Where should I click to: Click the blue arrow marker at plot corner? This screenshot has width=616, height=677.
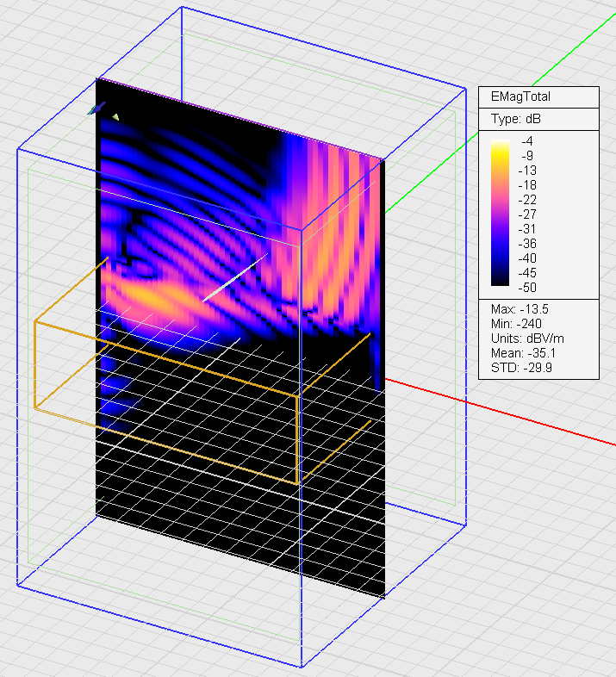tap(96, 109)
